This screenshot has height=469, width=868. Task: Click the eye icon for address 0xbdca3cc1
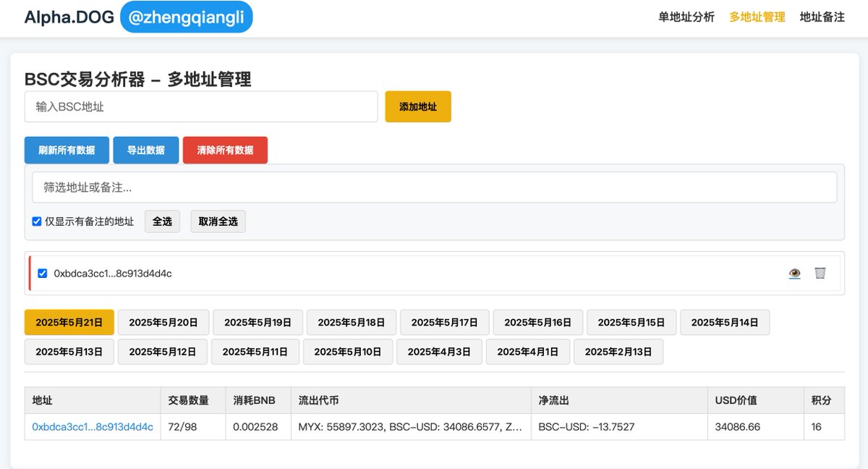794,273
